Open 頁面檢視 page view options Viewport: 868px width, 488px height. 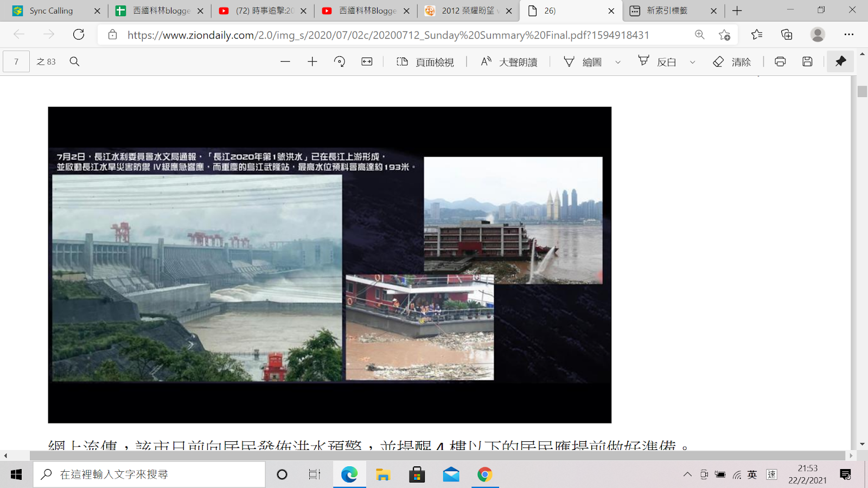[425, 62]
